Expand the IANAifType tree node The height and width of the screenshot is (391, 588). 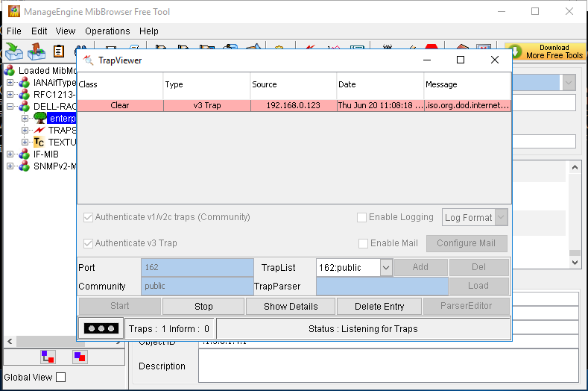click(10, 82)
